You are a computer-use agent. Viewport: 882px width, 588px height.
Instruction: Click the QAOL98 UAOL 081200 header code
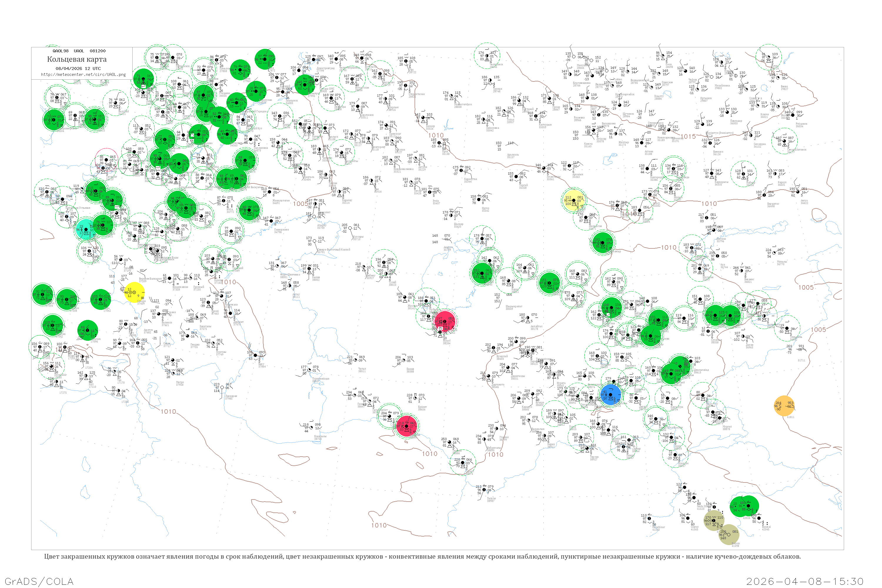click(x=79, y=51)
